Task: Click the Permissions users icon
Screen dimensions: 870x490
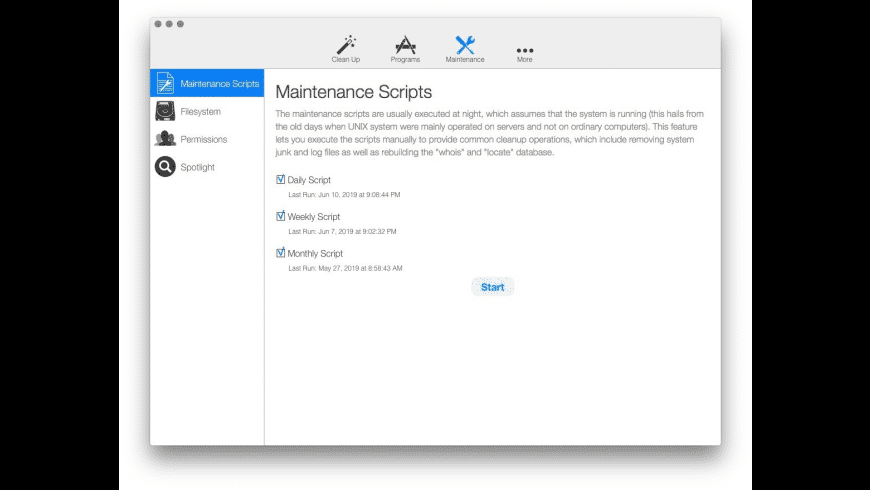Action: click(x=165, y=139)
